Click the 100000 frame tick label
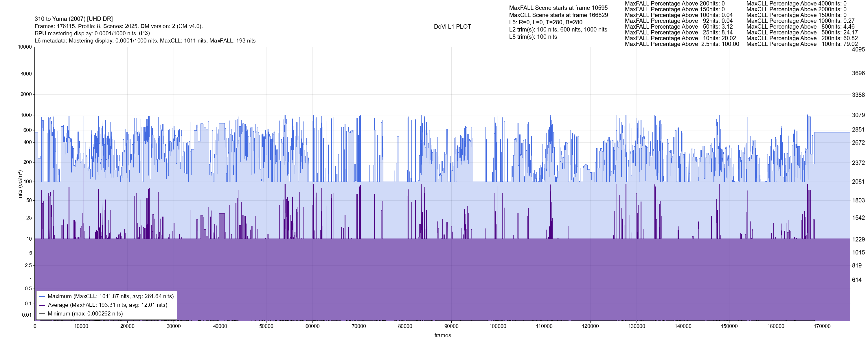868x347 pixels. (x=497, y=326)
